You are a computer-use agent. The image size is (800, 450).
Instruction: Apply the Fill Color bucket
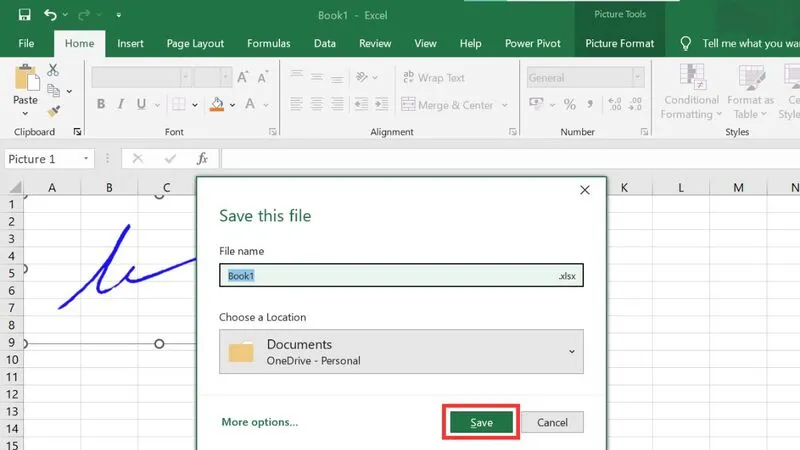click(217, 104)
